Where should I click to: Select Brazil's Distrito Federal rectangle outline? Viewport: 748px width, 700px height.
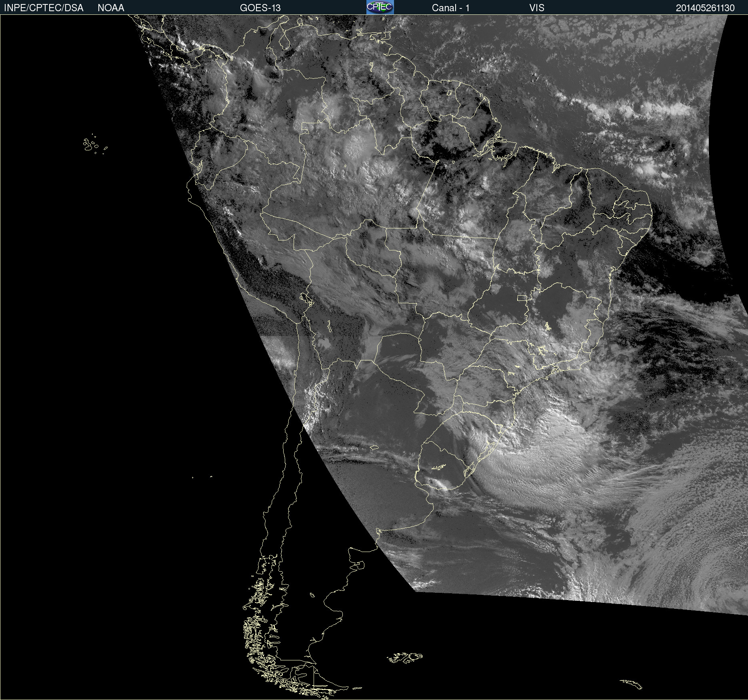(x=522, y=298)
